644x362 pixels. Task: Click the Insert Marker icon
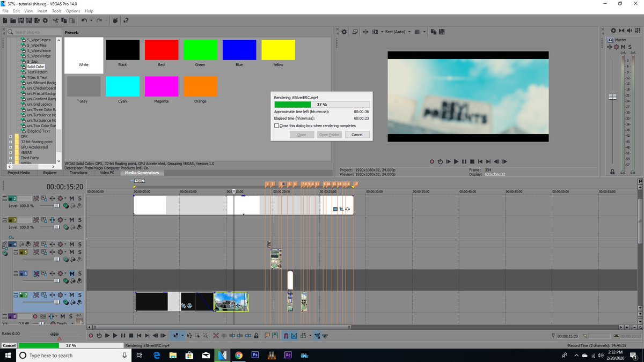point(267,336)
